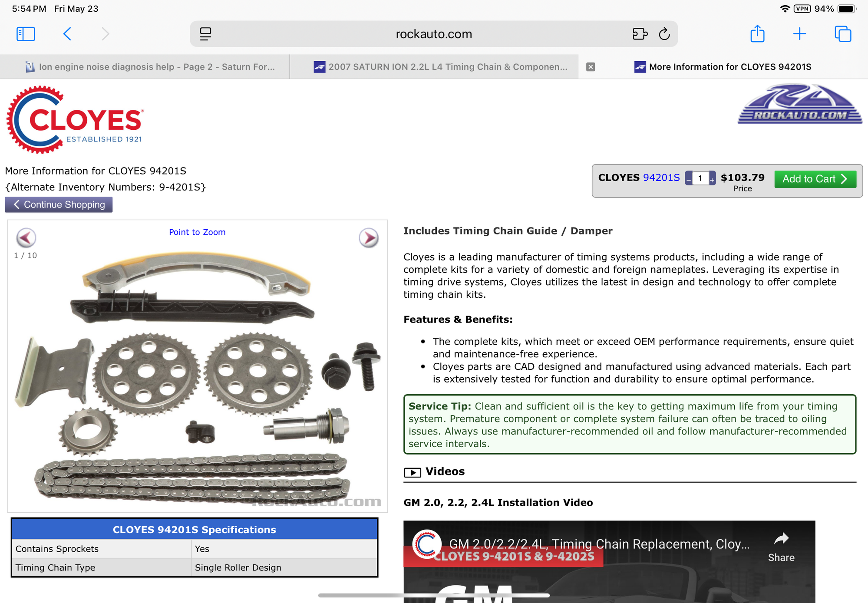Open a new tab with the plus icon
This screenshot has width=868, height=603.
799,34
